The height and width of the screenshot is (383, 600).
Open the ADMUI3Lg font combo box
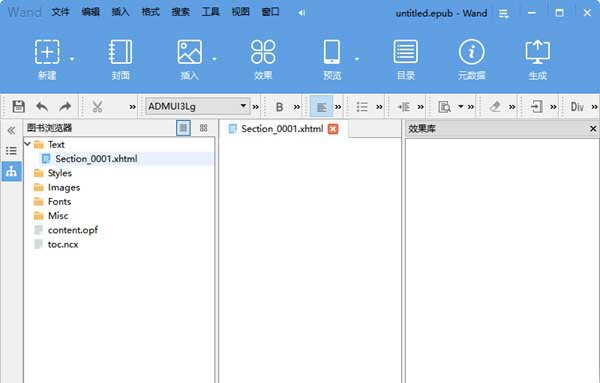pos(197,106)
